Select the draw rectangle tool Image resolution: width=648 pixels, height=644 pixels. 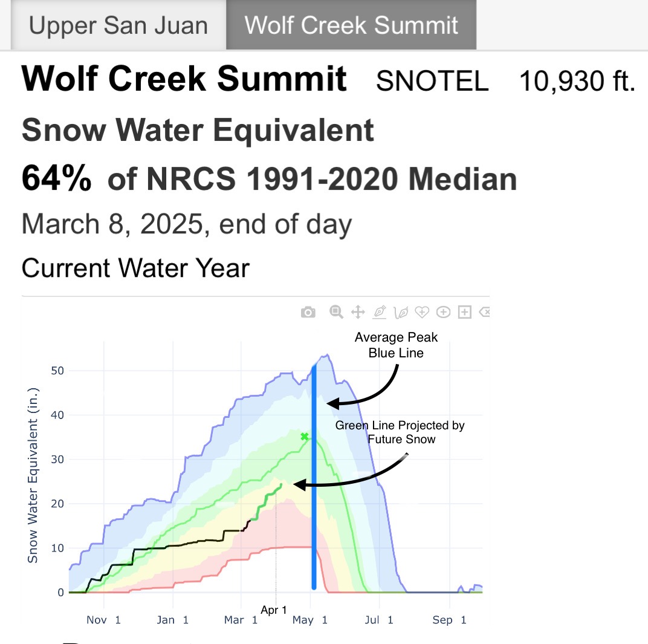click(x=465, y=312)
